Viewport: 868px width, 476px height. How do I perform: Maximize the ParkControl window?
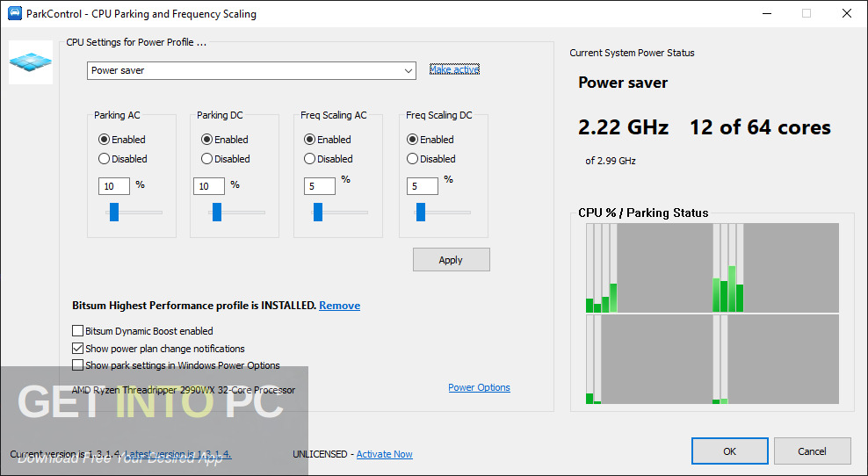click(807, 13)
